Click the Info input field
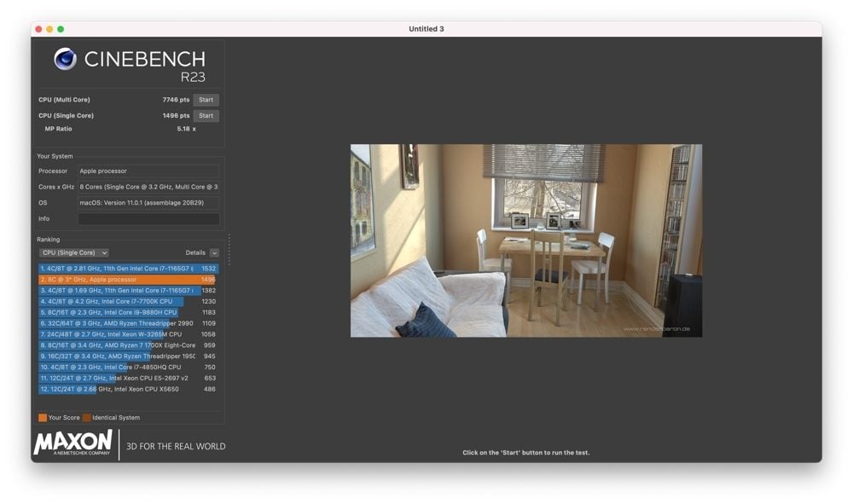Viewport: 853px width, 504px height. tap(148, 218)
